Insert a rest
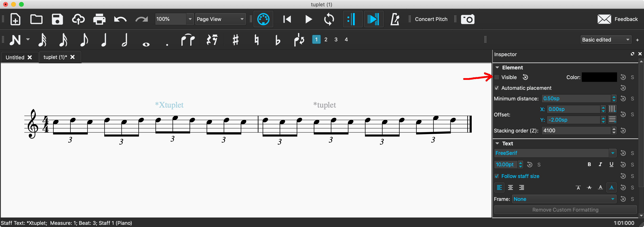The width and height of the screenshot is (644, 227). coord(212,40)
